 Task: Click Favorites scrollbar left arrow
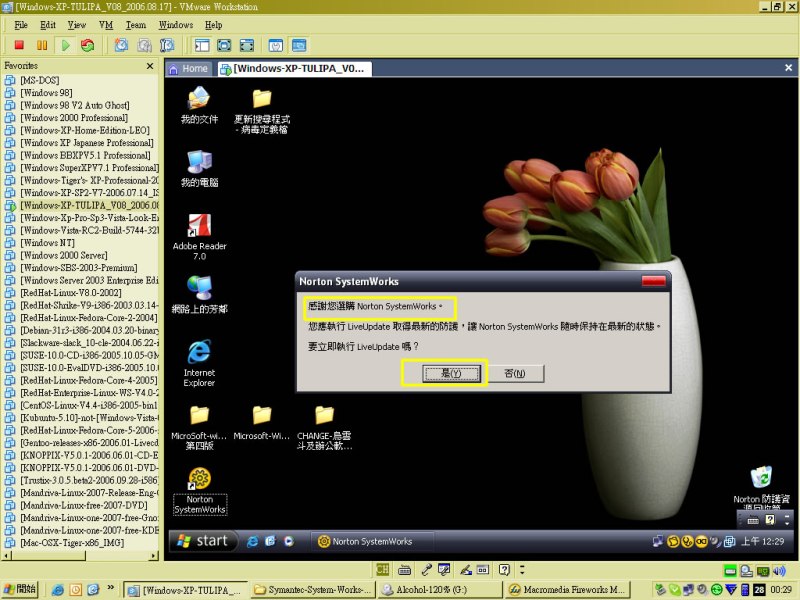7,556
